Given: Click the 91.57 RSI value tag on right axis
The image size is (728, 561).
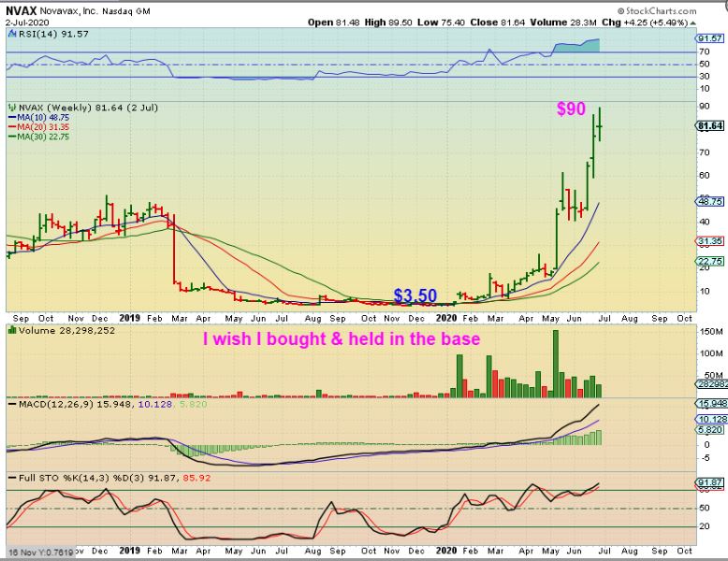Looking at the screenshot, I should coord(710,39).
